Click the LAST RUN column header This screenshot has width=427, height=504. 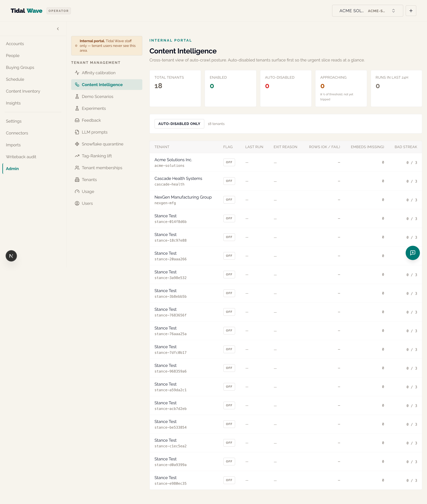pyautogui.click(x=254, y=147)
